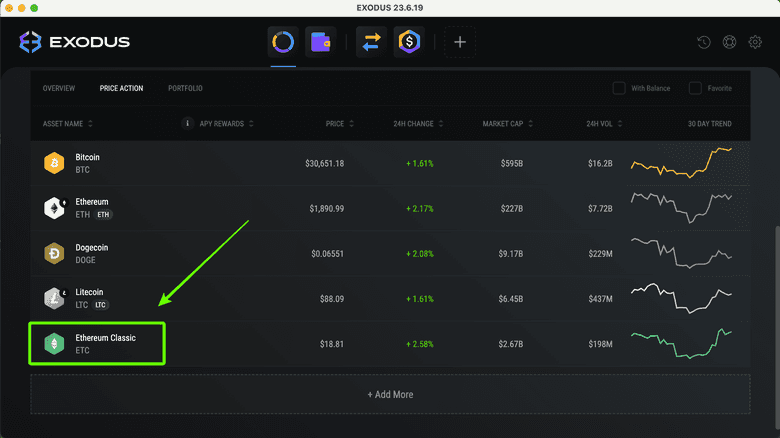Viewport: 780px width, 438px height.
Task: Open the Help lifebuoy icon
Action: click(729, 43)
